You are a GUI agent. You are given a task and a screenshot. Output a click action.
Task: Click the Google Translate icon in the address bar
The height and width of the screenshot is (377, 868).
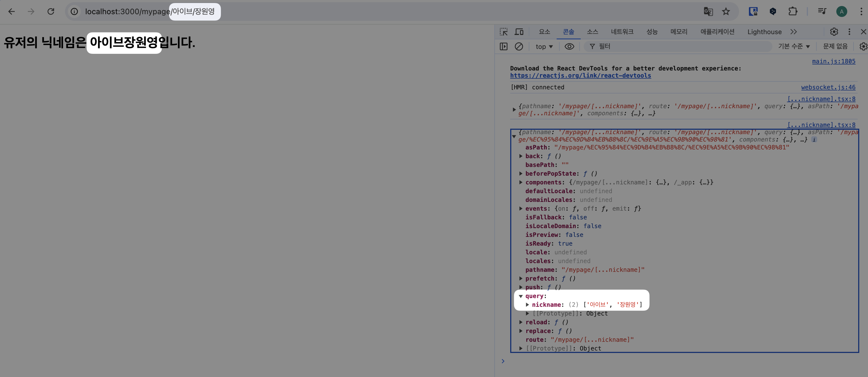tap(708, 12)
